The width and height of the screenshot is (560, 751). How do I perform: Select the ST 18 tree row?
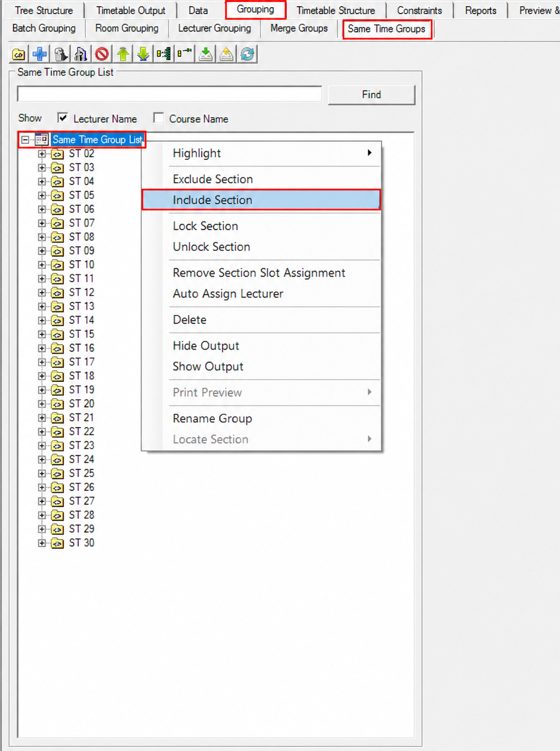point(82,376)
